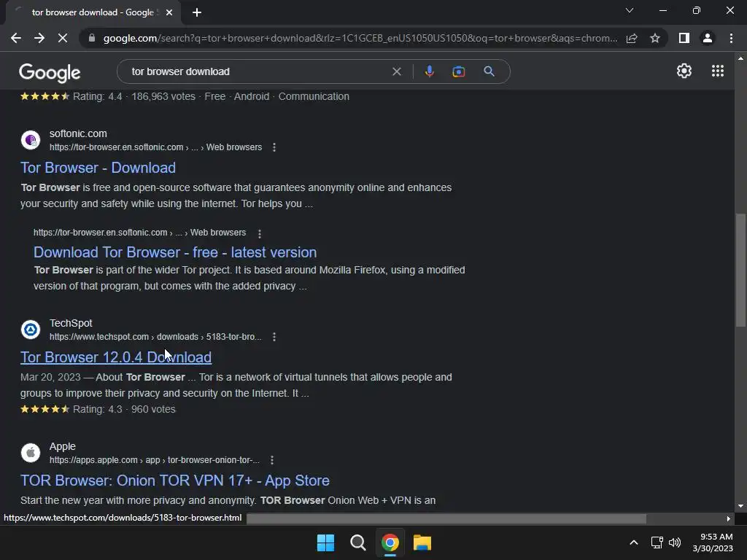Focus the Chrome address bar URL
The width and height of the screenshot is (747, 560).
tap(360, 38)
